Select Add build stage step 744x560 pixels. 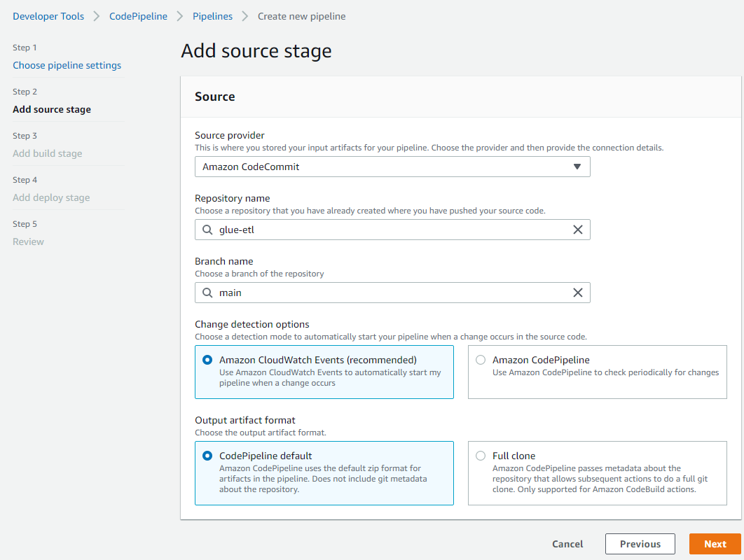[x=48, y=153]
